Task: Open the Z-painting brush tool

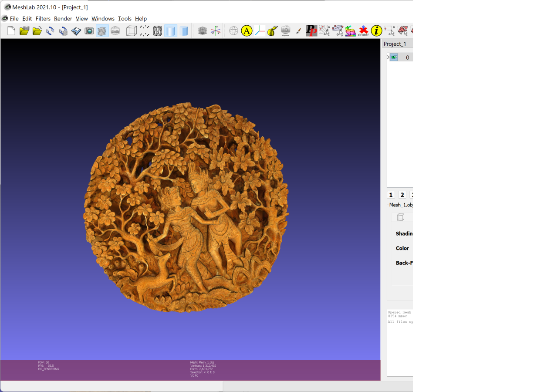Action: pos(298,31)
